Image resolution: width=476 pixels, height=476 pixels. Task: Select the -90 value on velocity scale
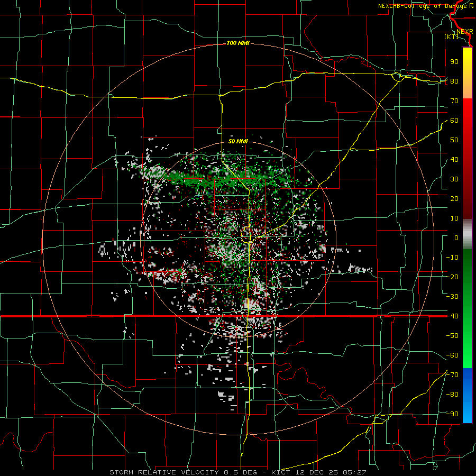(452, 414)
